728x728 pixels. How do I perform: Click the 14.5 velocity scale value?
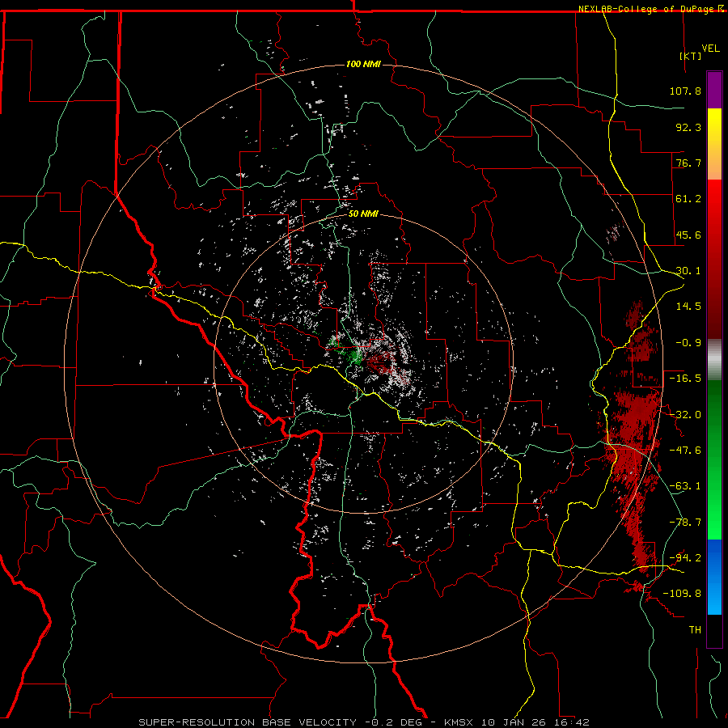pyautogui.click(x=688, y=307)
